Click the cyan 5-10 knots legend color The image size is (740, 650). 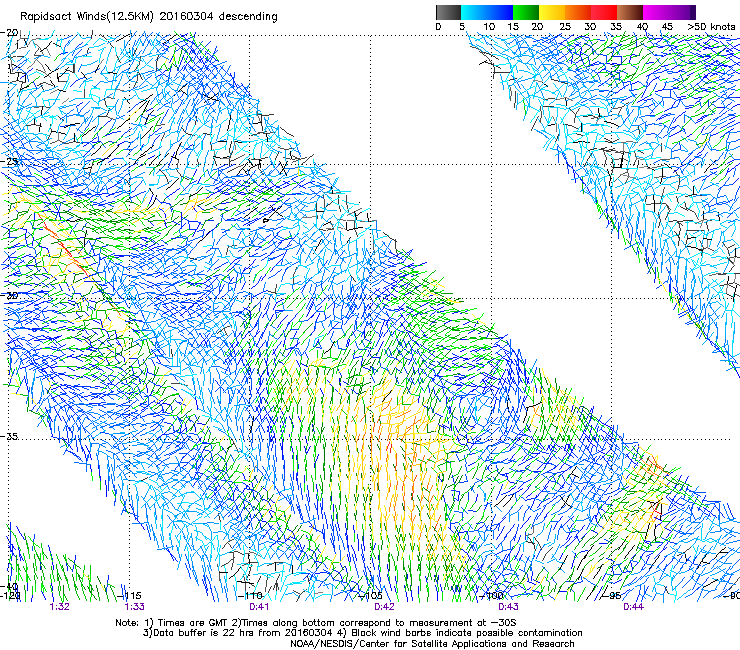pos(474,12)
